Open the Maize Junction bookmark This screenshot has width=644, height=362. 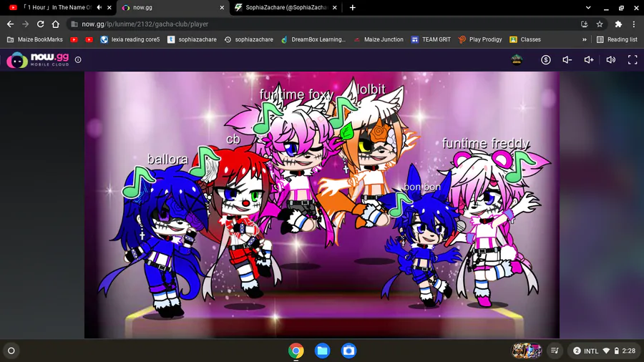coord(379,39)
